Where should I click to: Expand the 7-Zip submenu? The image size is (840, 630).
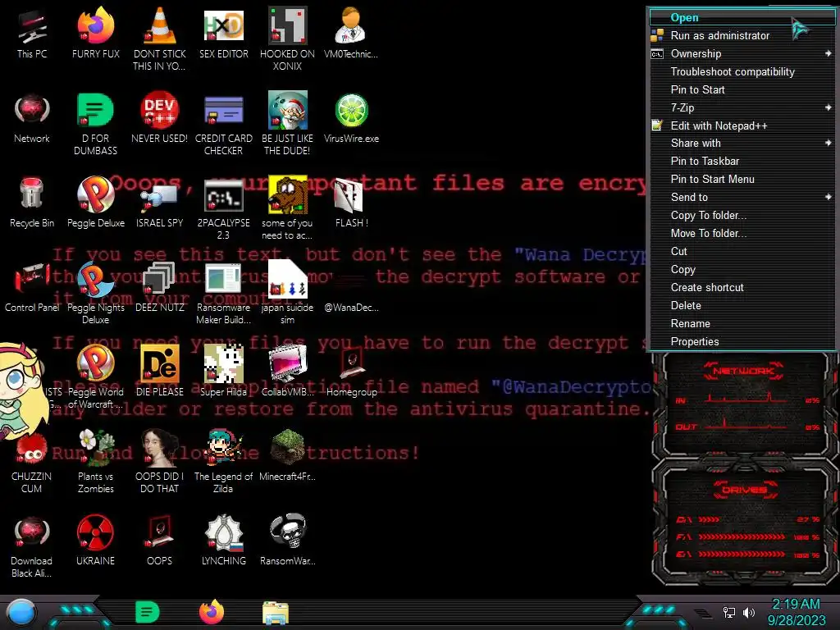pos(742,107)
